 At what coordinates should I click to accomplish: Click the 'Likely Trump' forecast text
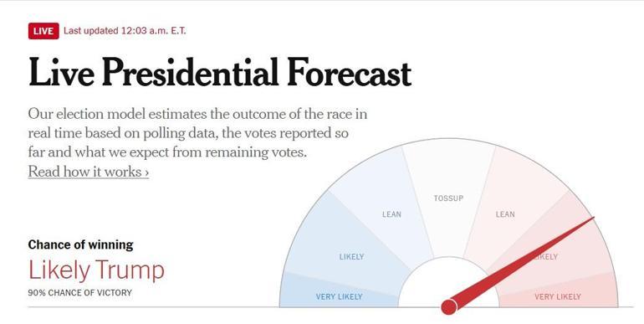tap(96, 270)
